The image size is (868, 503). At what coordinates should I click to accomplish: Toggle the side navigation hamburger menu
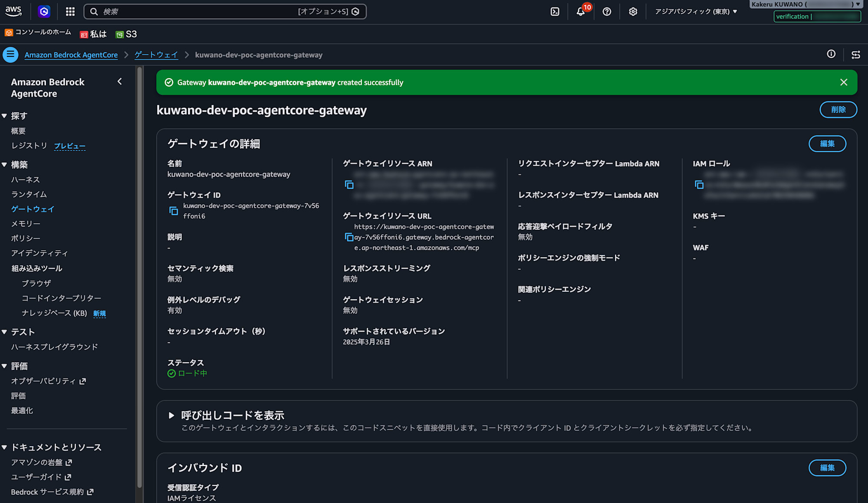[x=10, y=55]
